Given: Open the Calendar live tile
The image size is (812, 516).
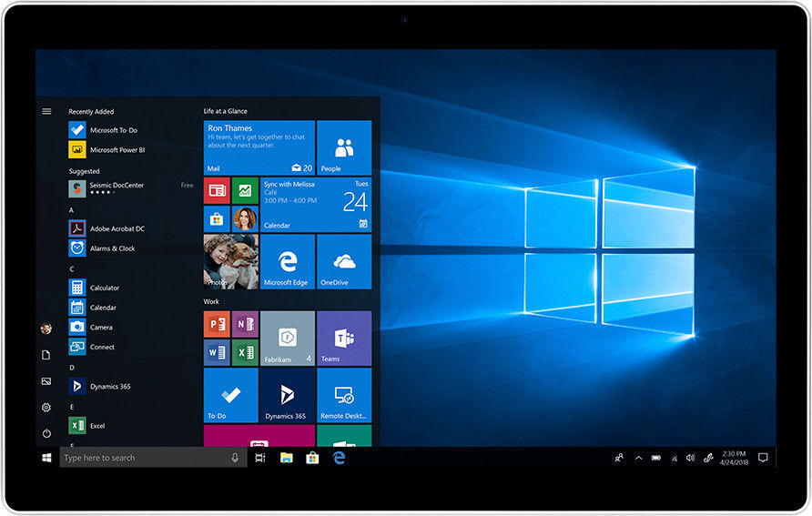Looking at the screenshot, I should [x=316, y=205].
